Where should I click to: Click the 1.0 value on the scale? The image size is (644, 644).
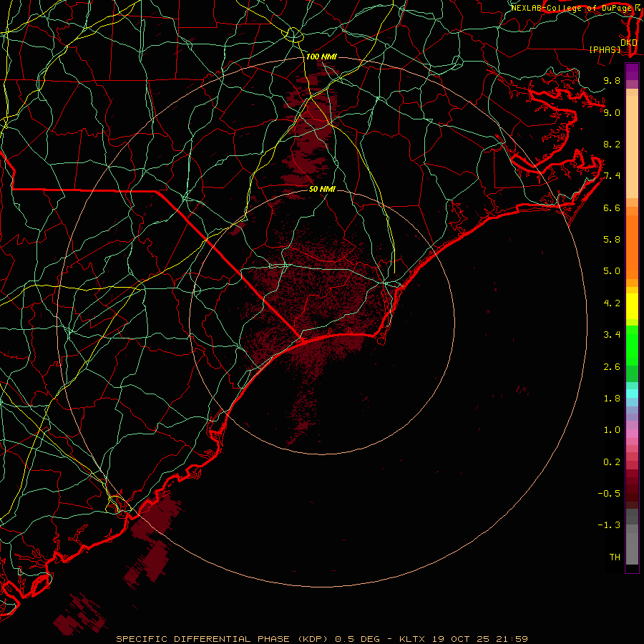(x=612, y=430)
